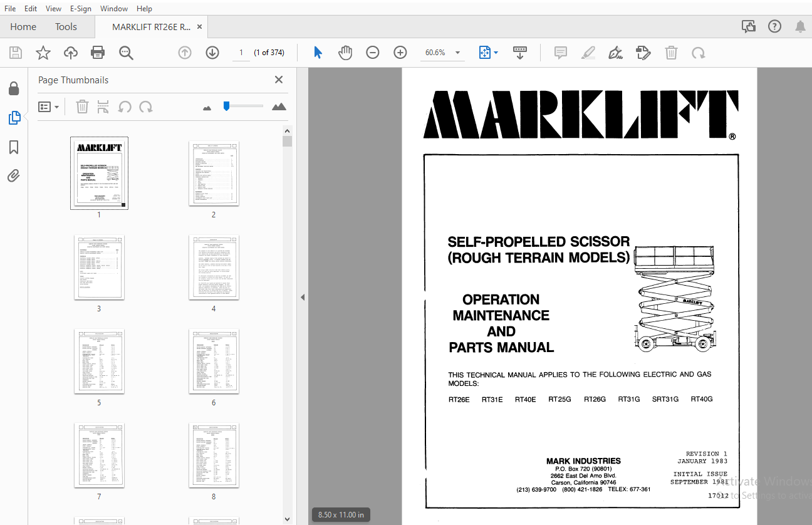This screenshot has height=525, width=812.
Task: Toggle the Page Thumbnails panel icon
Action: (14, 117)
